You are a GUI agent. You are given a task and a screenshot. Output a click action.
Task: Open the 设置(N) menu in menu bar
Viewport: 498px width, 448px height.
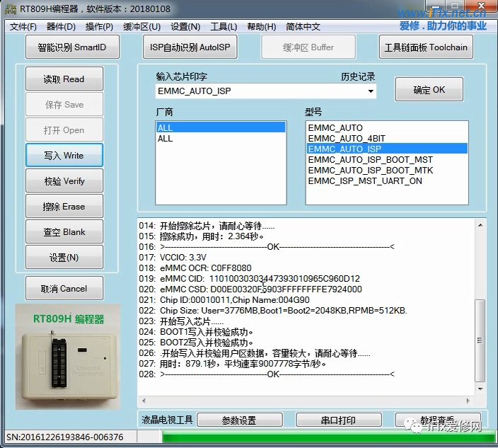click(185, 27)
